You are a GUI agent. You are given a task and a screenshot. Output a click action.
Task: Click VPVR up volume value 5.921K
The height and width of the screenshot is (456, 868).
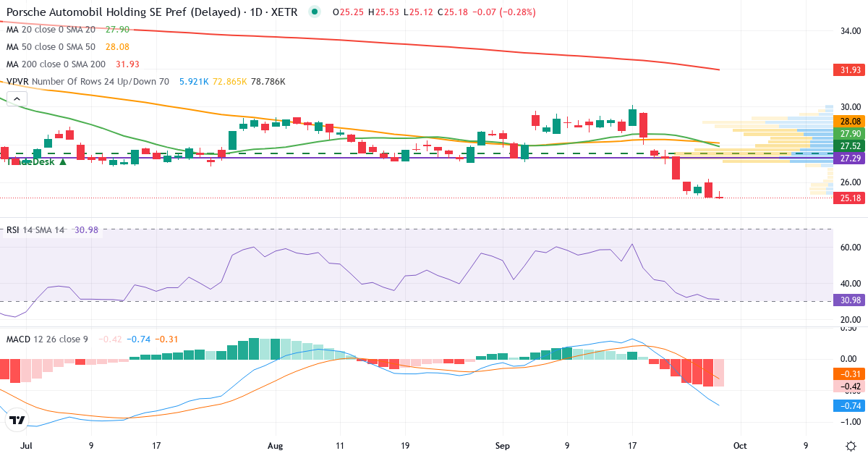pos(194,82)
